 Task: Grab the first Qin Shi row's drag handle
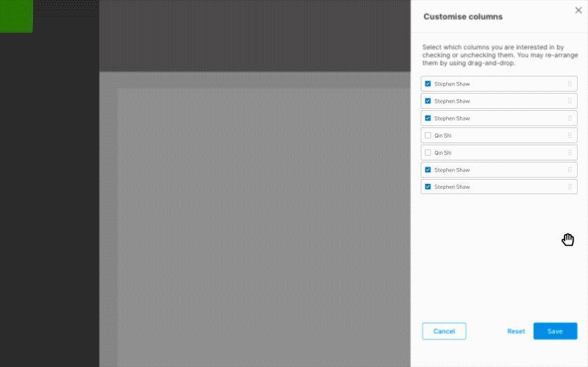(569, 136)
